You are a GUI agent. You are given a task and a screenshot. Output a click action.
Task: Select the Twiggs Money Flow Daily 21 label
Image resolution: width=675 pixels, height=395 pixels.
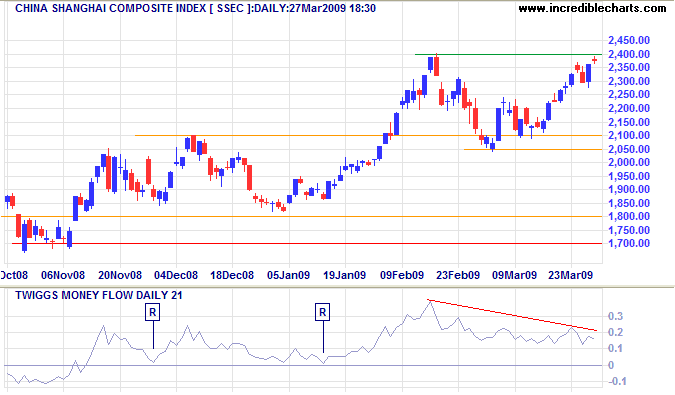point(99,295)
